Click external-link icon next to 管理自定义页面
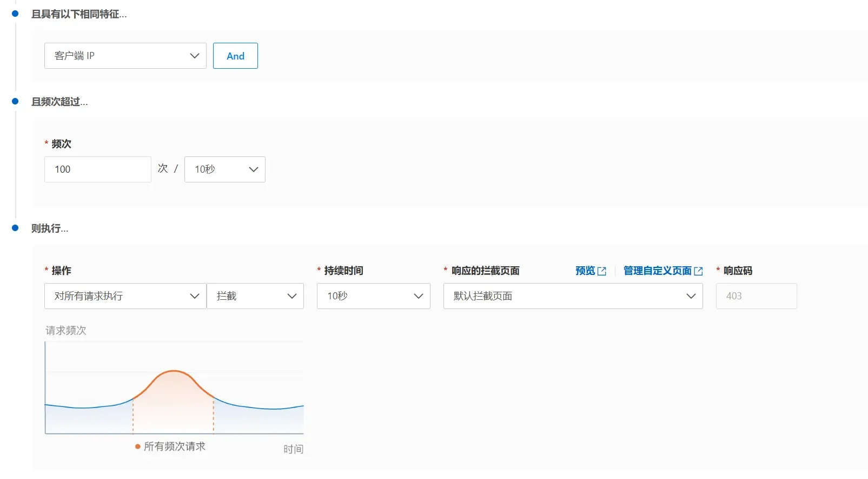The height and width of the screenshot is (479, 868). point(698,271)
